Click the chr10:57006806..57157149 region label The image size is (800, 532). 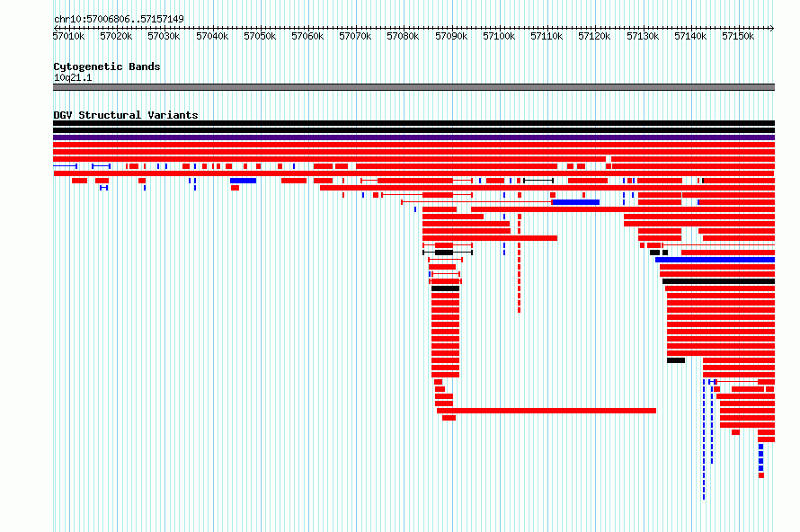click(119, 19)
